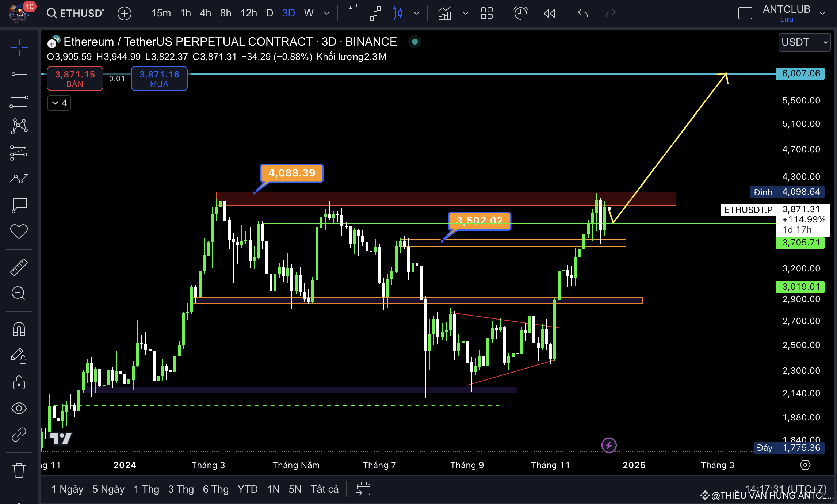Open the ANTCLUB layout dropdown

pyautogui.click(x=823, y=13)
